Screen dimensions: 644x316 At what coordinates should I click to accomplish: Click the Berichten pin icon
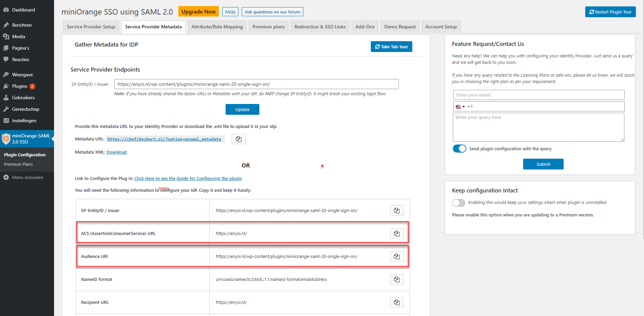coord(6,25)
